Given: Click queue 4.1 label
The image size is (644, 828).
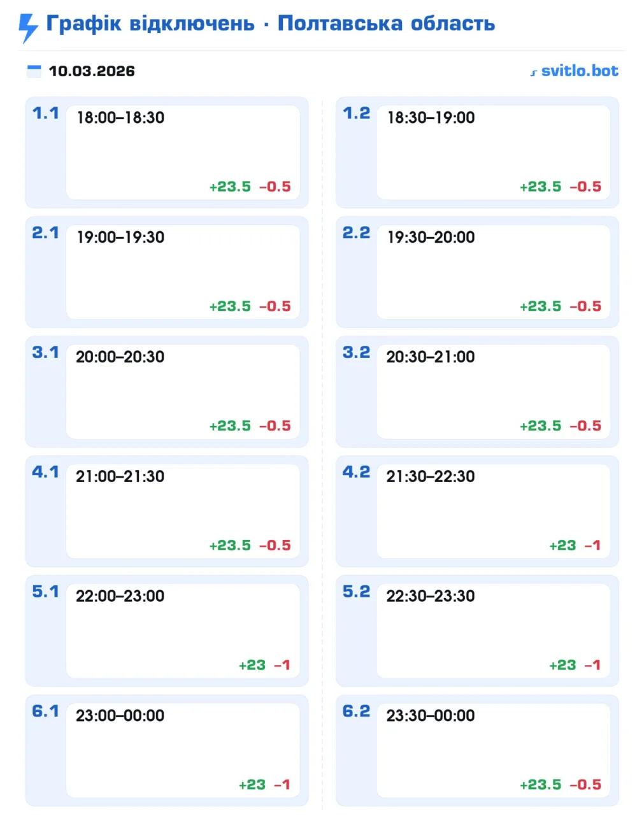Looking at the screenshot, I should pos(45,473).
